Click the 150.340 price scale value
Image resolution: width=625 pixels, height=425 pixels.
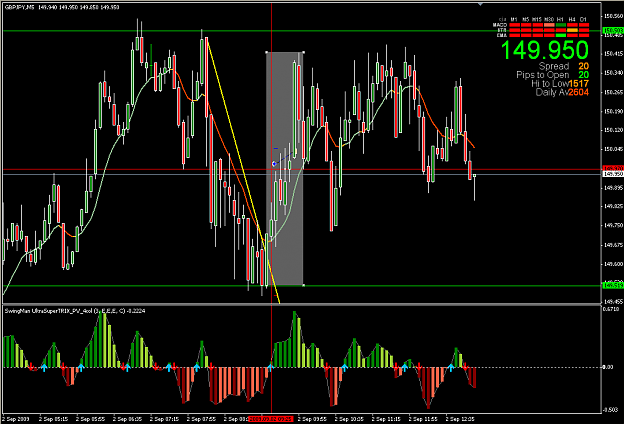click(614, 73)
